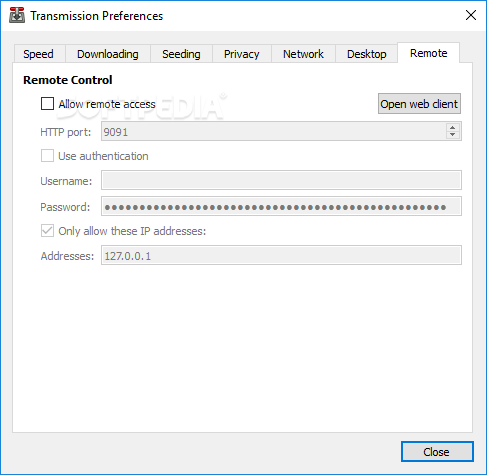Open the Downloading tab
This screenshot has height=475, width=487.
tap(108, 54)
